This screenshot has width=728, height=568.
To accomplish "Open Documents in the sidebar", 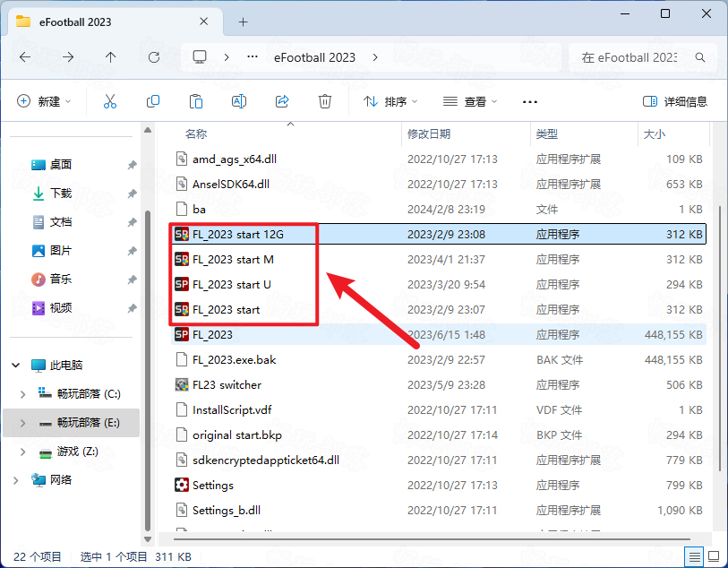I will 60,222.
